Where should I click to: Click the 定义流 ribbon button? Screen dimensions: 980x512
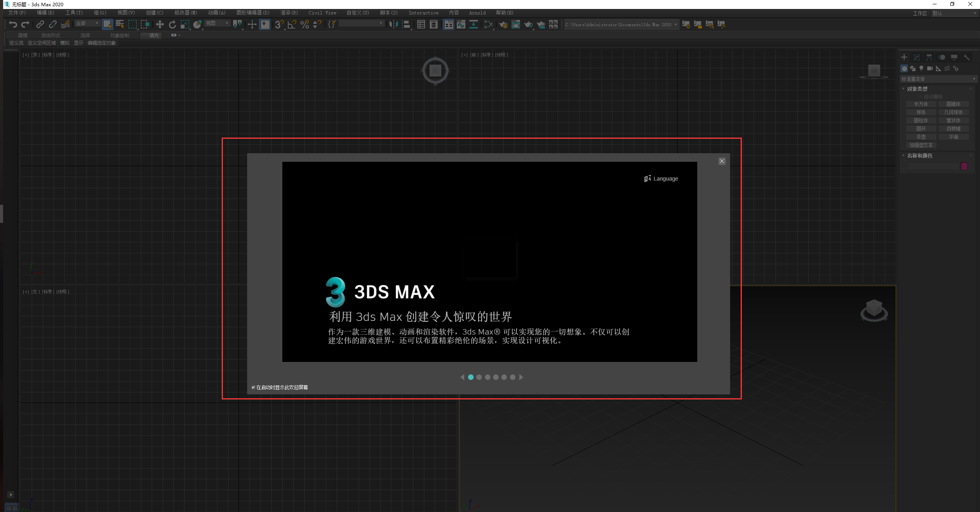pyautogui.click(x=16, y=43)
